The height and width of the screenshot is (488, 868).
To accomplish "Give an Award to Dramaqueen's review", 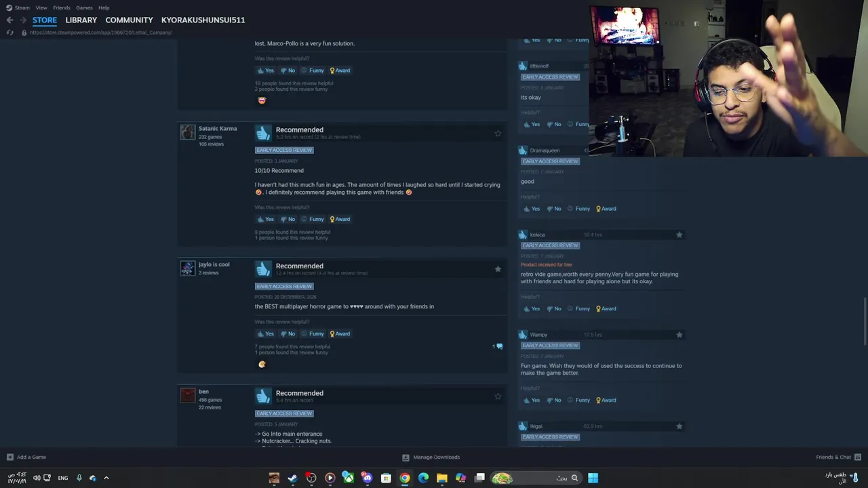I will pyautogui.click(x=606, y=209).
